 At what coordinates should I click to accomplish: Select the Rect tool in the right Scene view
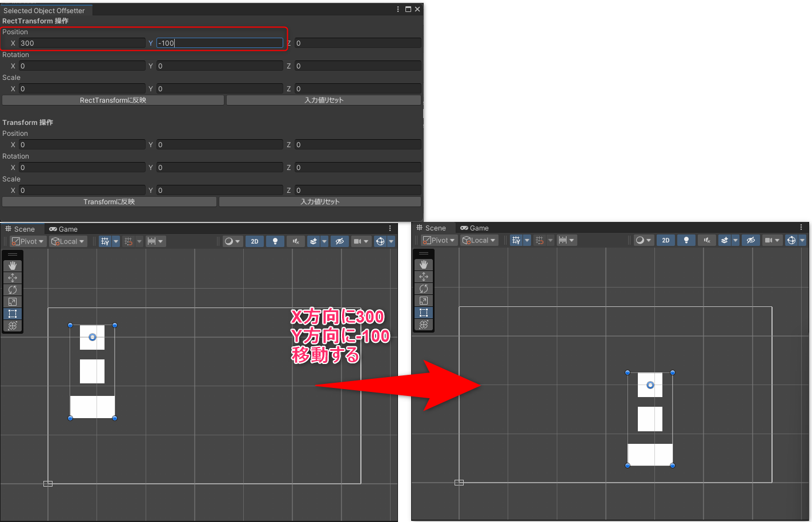click(x=424, y=312)
